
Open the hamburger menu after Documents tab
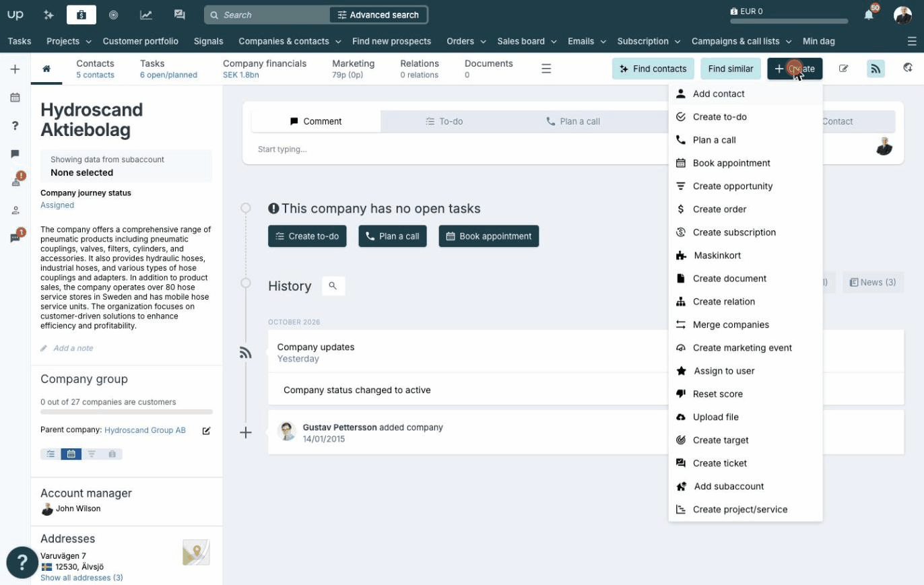[546, 69]
